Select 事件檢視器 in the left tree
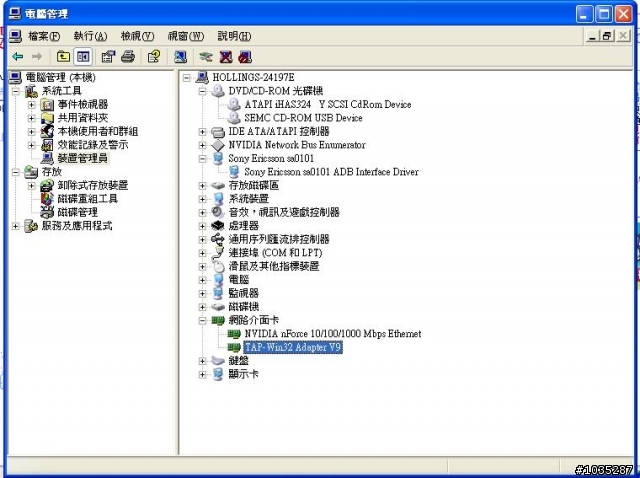This screenshot has height=478, width=640. point(82,104)
